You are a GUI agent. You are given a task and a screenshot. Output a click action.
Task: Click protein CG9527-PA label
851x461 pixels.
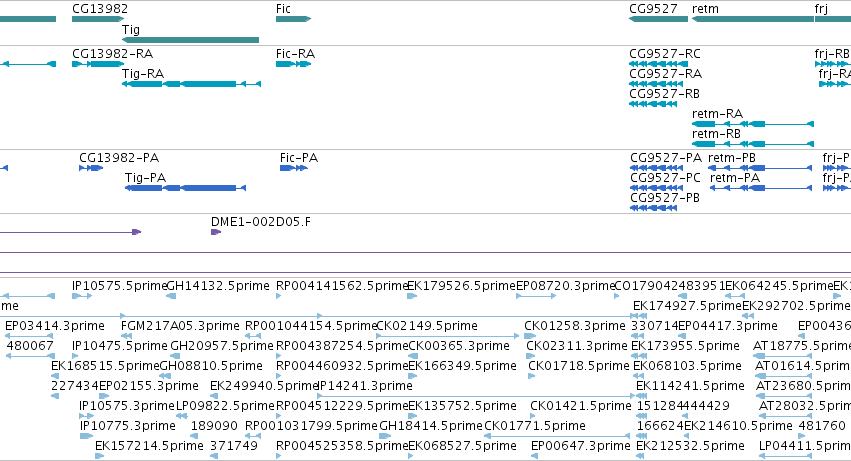click(666, 158)
